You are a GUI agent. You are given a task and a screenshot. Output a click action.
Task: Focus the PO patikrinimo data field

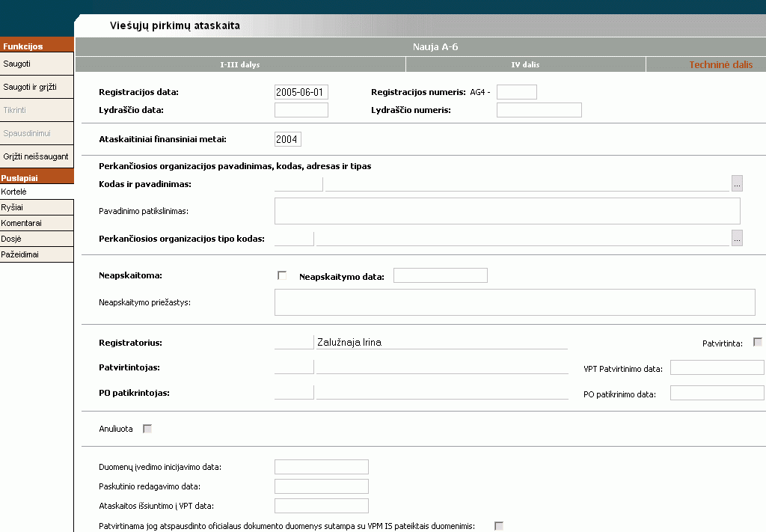tap(717, 393)
